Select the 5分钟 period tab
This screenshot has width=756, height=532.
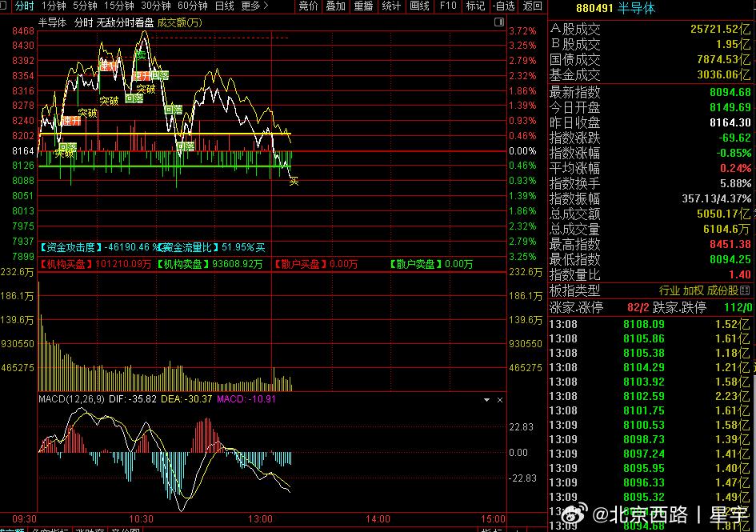pyautogui.click(x=85, y=6)
